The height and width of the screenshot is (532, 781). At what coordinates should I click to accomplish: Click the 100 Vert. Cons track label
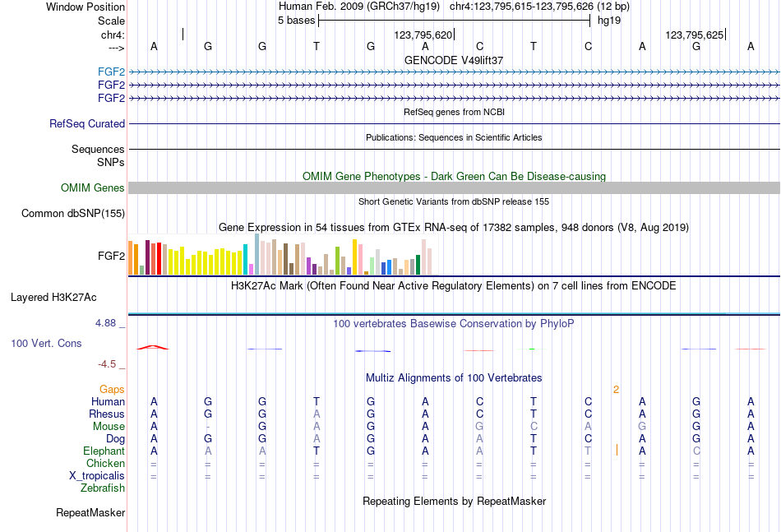46,343
